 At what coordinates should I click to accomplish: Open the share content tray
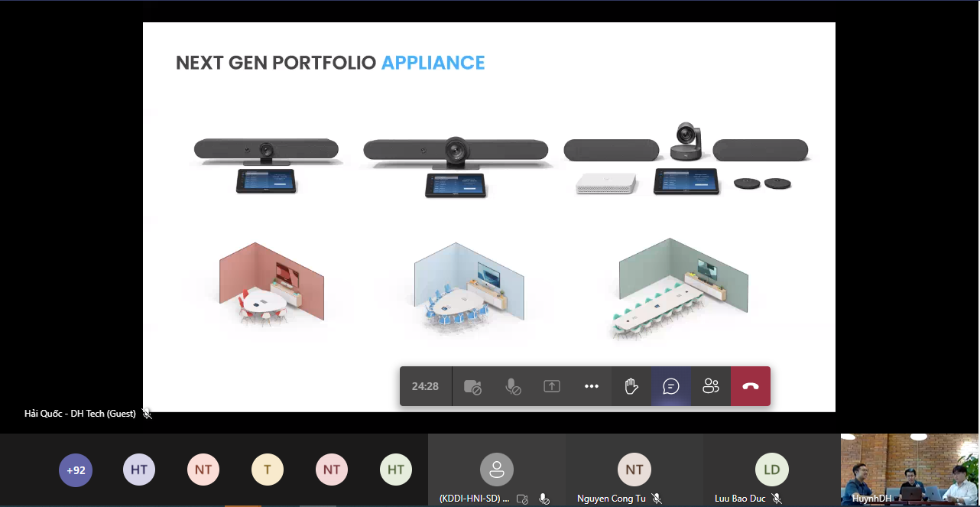tap(552, 387)
